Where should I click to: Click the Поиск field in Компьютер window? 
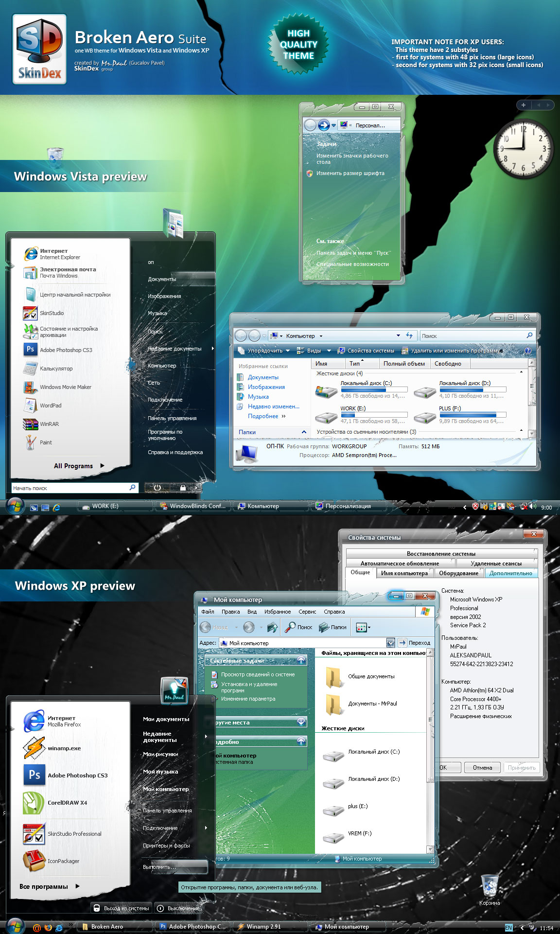(477, 336)
